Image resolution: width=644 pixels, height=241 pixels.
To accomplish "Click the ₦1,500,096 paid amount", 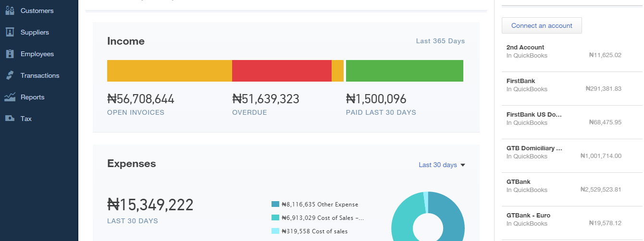I will (376, 99).
